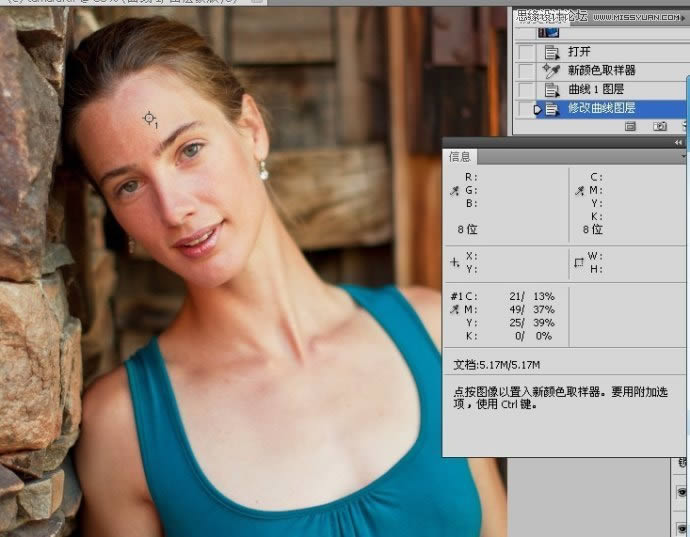Click the history snapshot thumbnail
Screen dimensions: 690x537
point(549,32)
